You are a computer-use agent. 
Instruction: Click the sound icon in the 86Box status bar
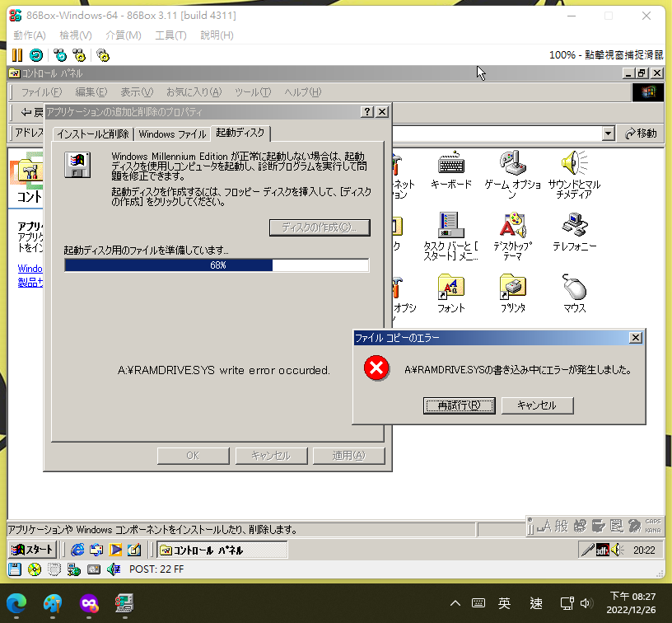tap(113, 569)
